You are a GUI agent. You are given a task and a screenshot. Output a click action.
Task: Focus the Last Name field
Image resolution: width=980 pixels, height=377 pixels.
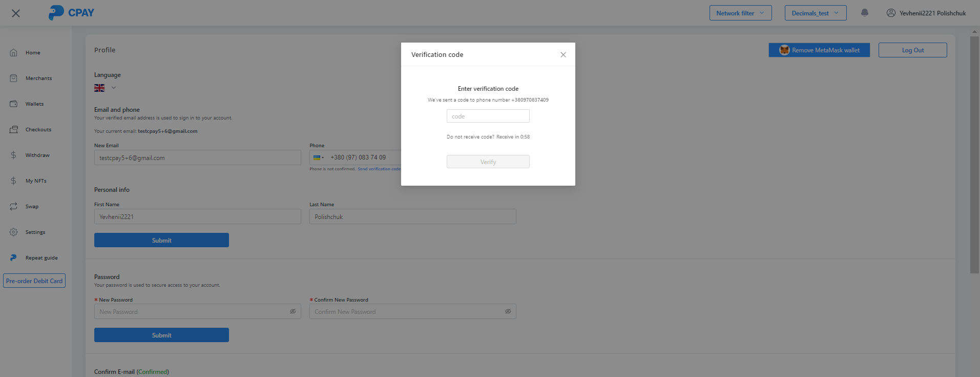pos(413,216)
